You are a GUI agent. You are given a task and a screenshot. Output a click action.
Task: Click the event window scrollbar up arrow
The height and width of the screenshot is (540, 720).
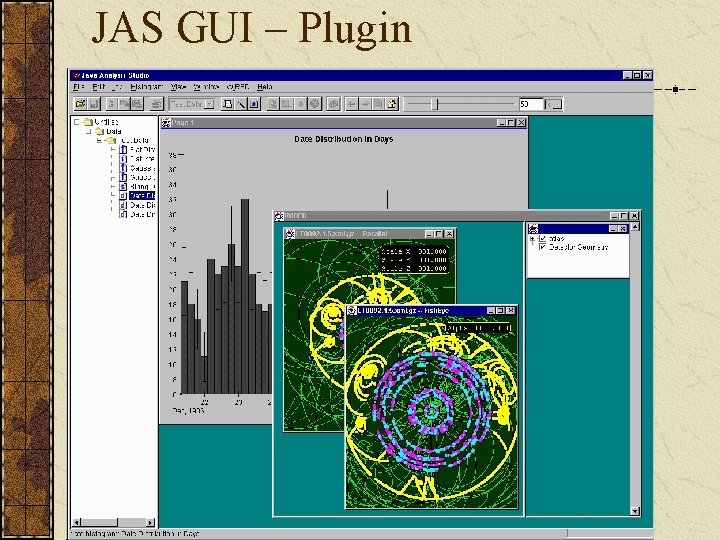pos(635,226)
